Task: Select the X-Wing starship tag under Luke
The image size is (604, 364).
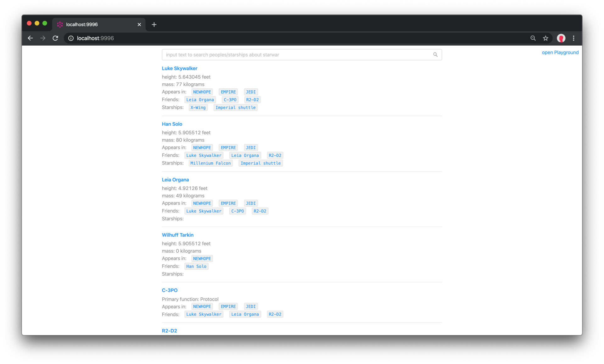Action: [x=198, y=108]
